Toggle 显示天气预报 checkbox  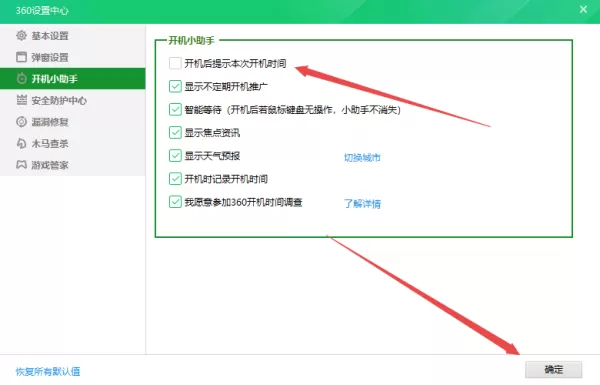pos(175,155)
